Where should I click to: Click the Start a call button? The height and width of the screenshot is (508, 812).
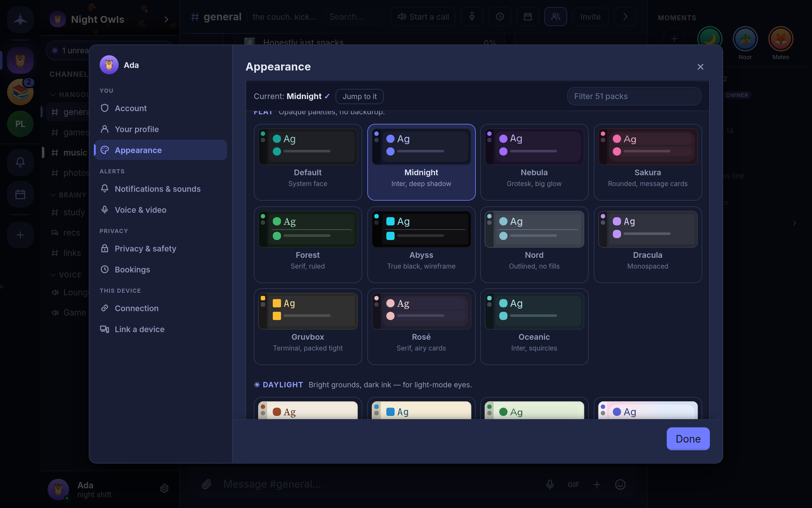tap(423, 17)
